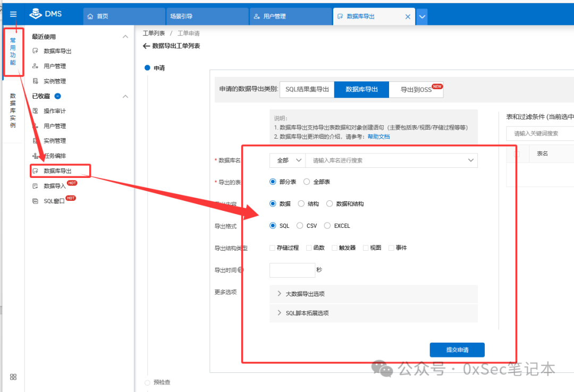
Task: Click user icon in 用户管理 tab
Action: click(x=257, y=16)
